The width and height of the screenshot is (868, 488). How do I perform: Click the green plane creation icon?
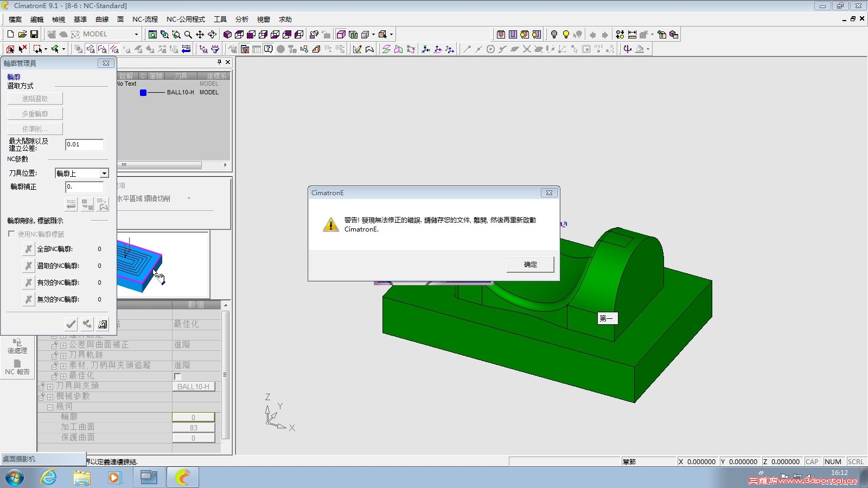[386, 49]
